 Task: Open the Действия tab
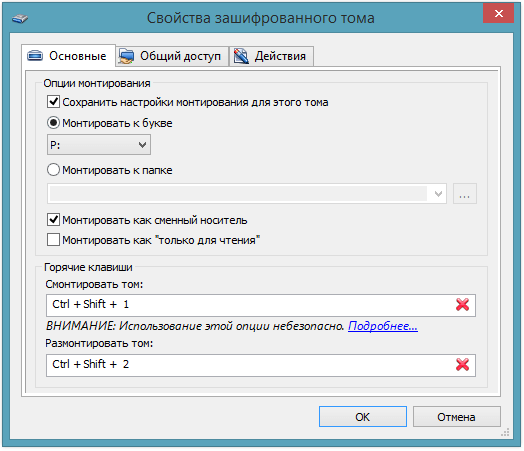(271, 56)
